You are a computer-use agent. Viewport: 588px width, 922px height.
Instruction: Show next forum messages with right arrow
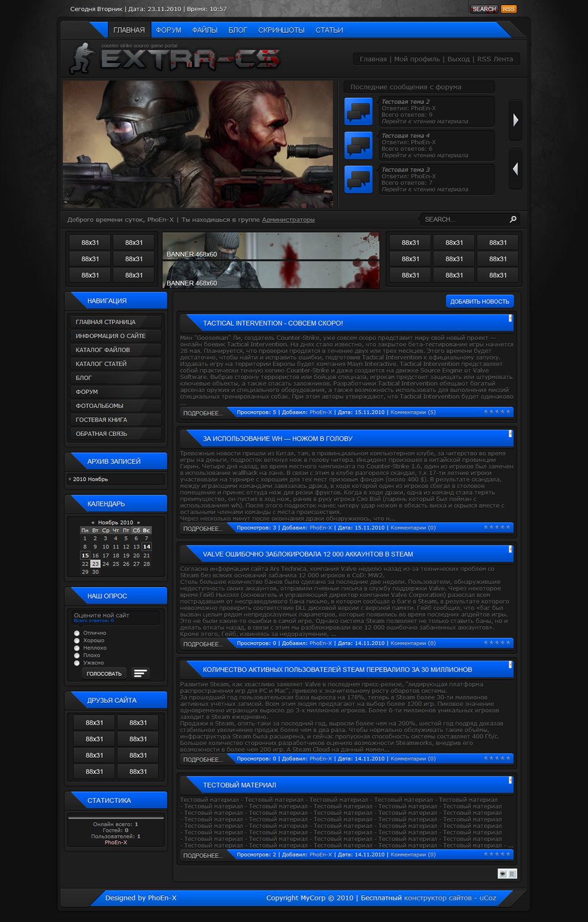[516, 120]
